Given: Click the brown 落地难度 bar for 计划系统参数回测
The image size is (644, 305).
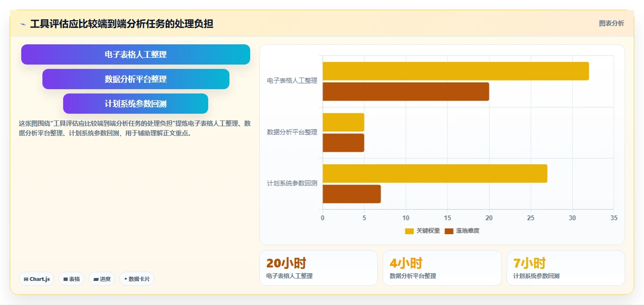Looking at the screenshot, I should click(x=352, y=194).
